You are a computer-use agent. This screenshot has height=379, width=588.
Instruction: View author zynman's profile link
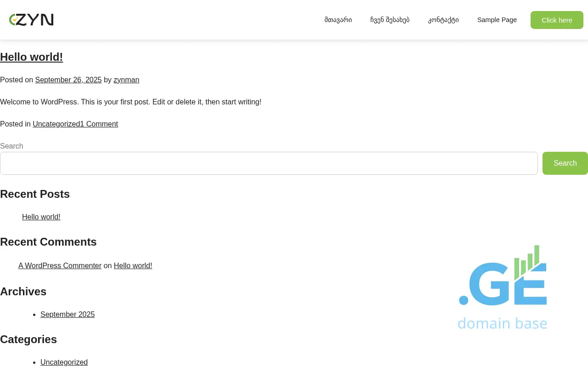click(126, 80)
